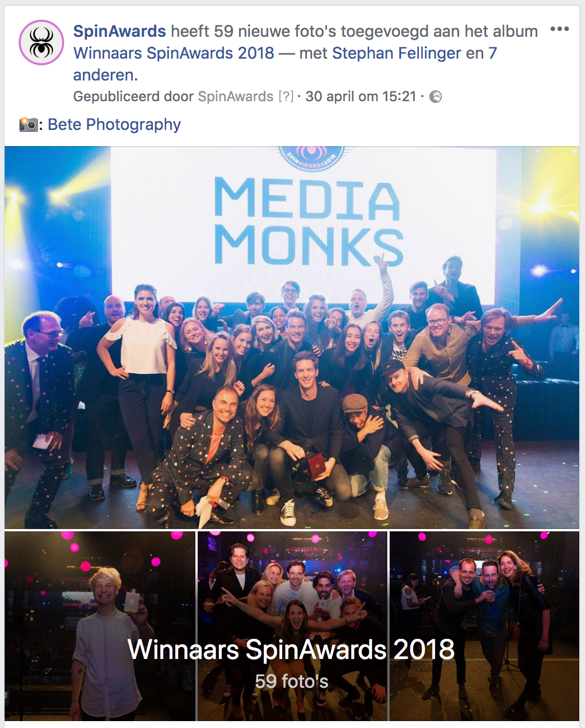This screenshot has height=728, width=585.
Task: Open the three-dot post options menu
Action: pyautogui.click(x=559, y=29)
